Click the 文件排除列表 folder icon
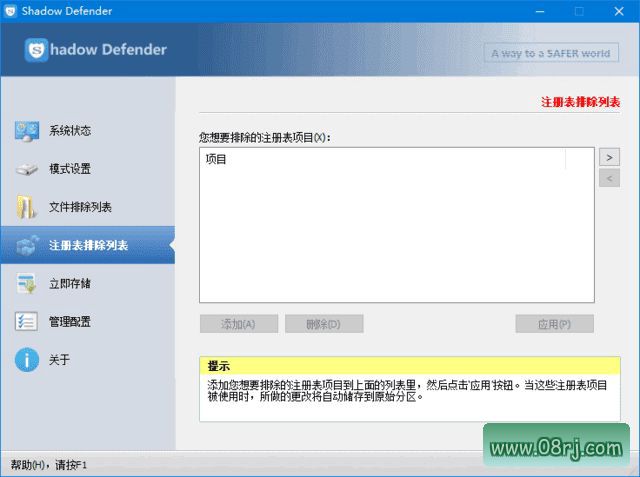 [x=26, y=207]
